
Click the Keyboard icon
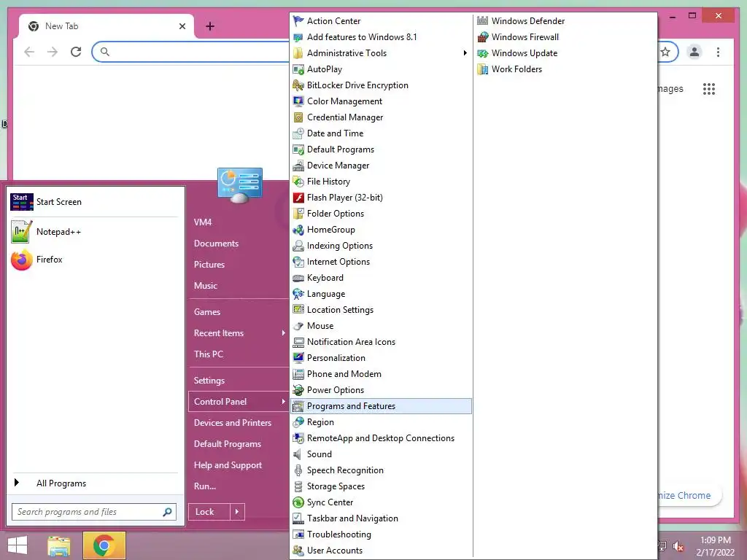click(298, 278)
